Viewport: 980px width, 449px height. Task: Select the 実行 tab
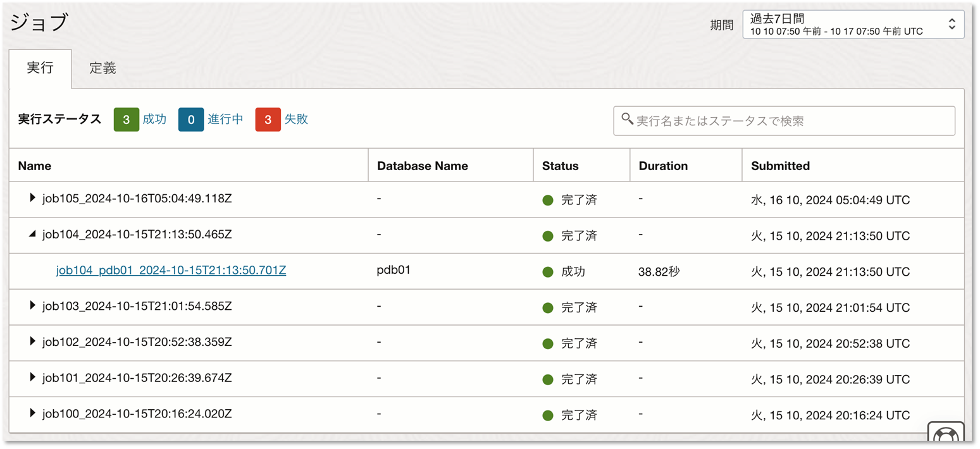[x=40, y=68]
